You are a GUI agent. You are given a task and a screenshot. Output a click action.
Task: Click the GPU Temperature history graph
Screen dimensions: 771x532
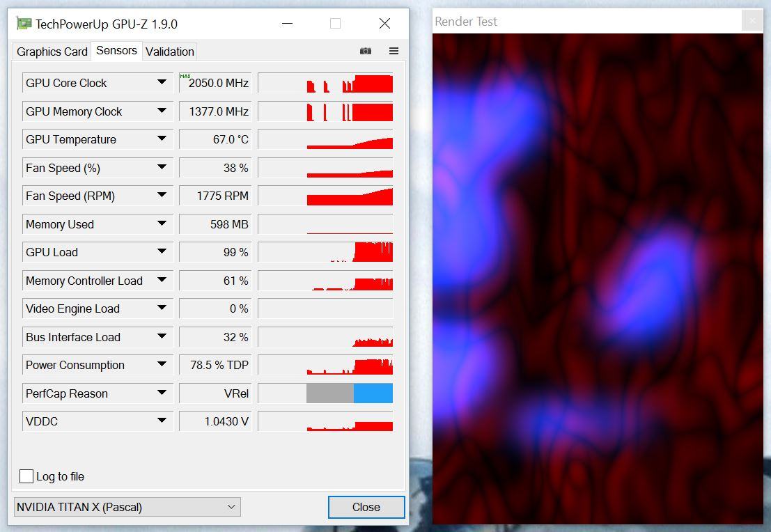[325, 139]
